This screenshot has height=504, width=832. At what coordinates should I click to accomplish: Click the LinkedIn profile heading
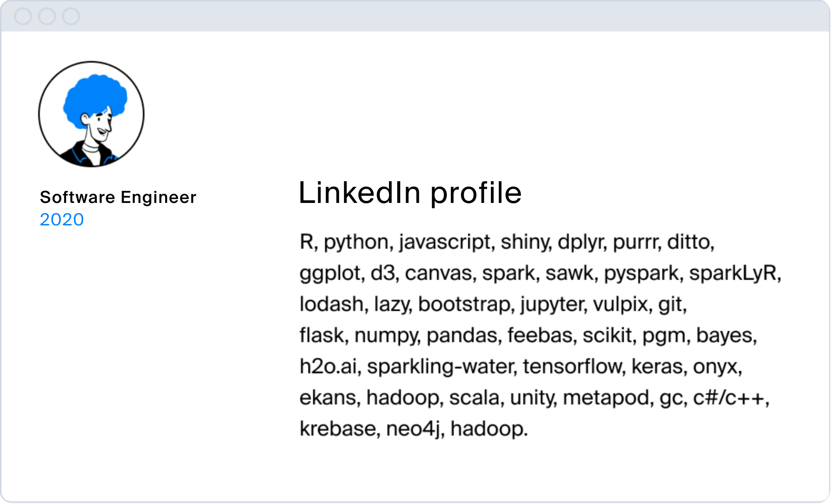(410, 193)
